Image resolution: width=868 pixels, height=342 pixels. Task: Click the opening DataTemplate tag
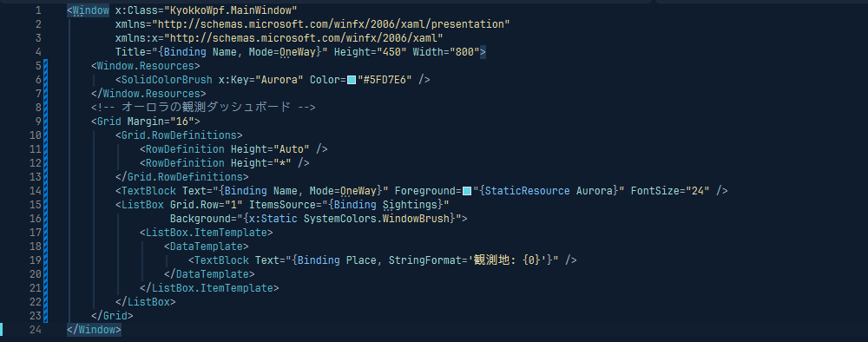pyautogui.click(x=207, y=247)
